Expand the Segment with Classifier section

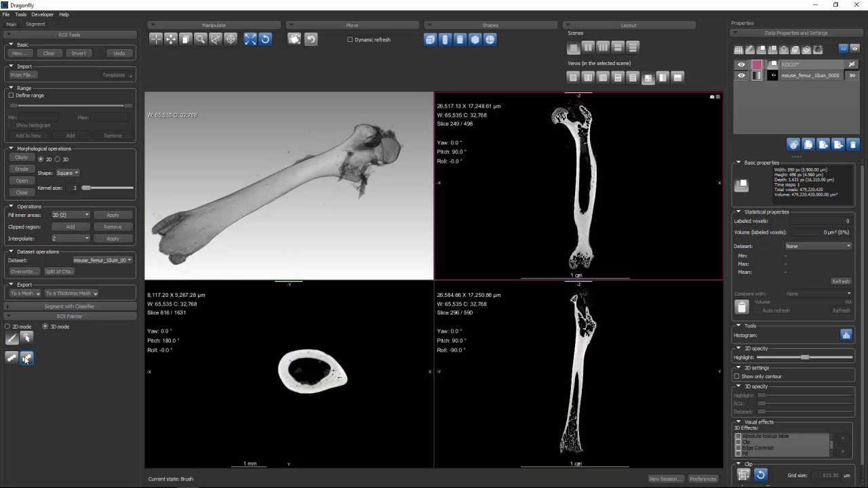click(69, 306)
